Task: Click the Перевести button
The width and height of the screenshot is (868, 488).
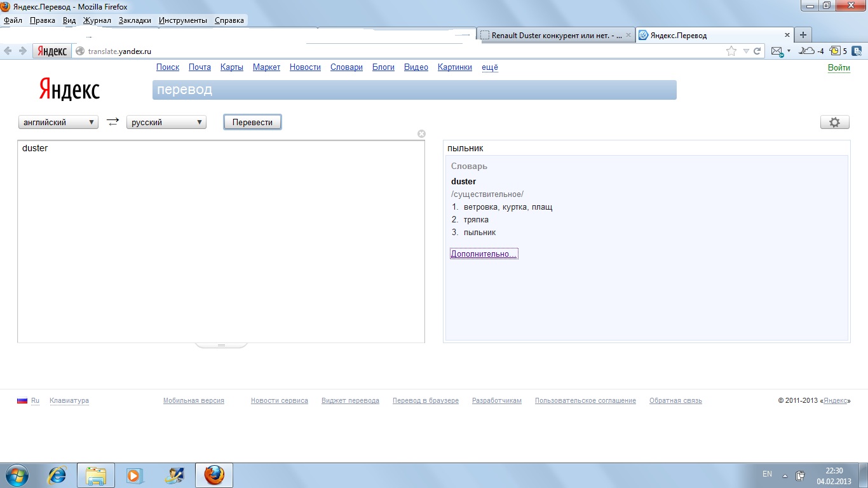Action: coord(252,122)
